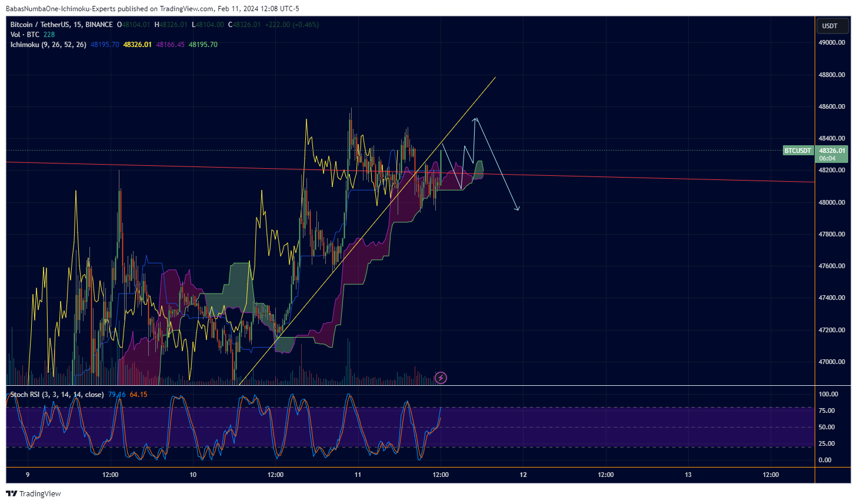Image resolution: width=857 pixels, height=504 pixels.
Task: Click the open price O48104.01
Action: [x=134, y=25]
